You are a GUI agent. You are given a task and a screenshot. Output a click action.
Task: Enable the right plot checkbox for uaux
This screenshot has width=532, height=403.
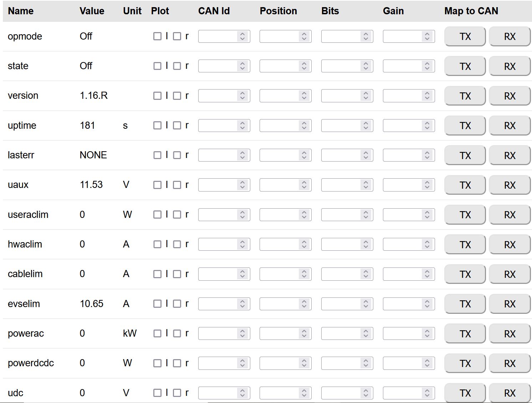tap(177, 185)
